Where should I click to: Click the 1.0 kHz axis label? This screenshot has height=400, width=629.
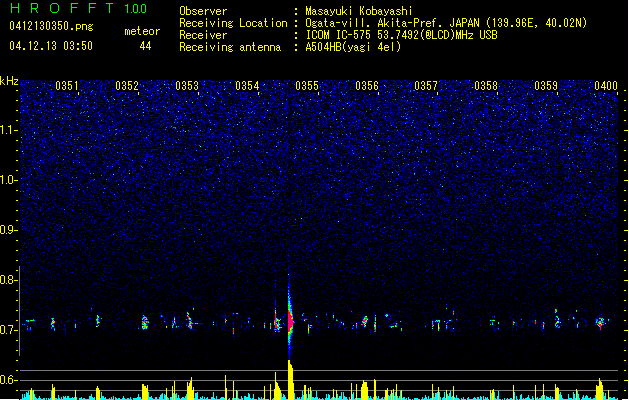8,180
